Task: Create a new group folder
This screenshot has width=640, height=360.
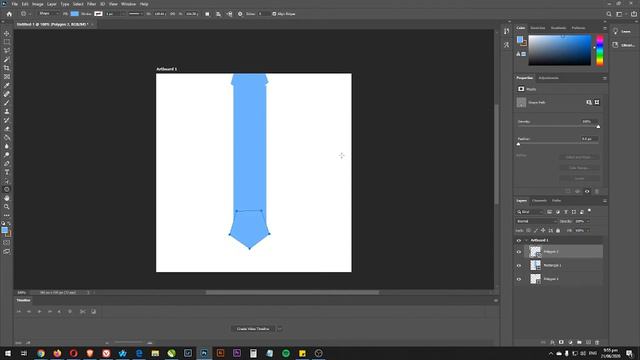Action: coord(579,342)
